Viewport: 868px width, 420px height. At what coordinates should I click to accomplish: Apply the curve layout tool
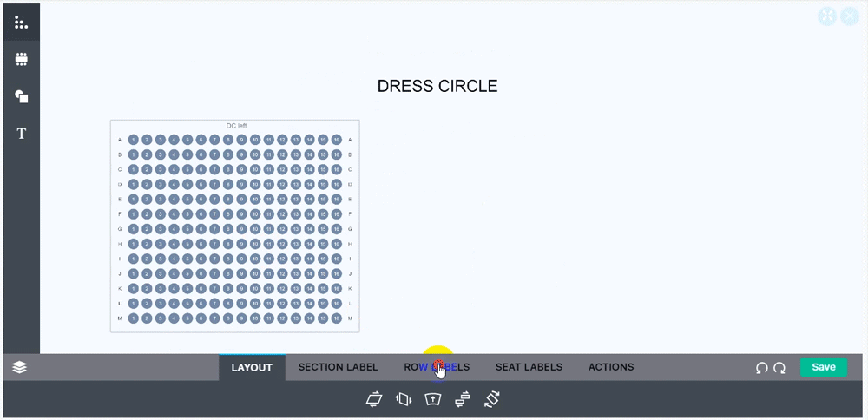pyautogui.click(x=432, y=399)
